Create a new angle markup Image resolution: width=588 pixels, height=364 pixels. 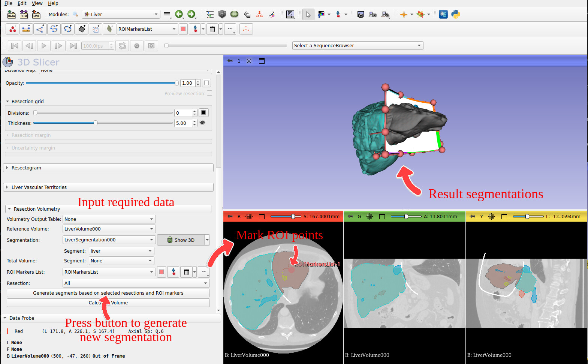40,29
